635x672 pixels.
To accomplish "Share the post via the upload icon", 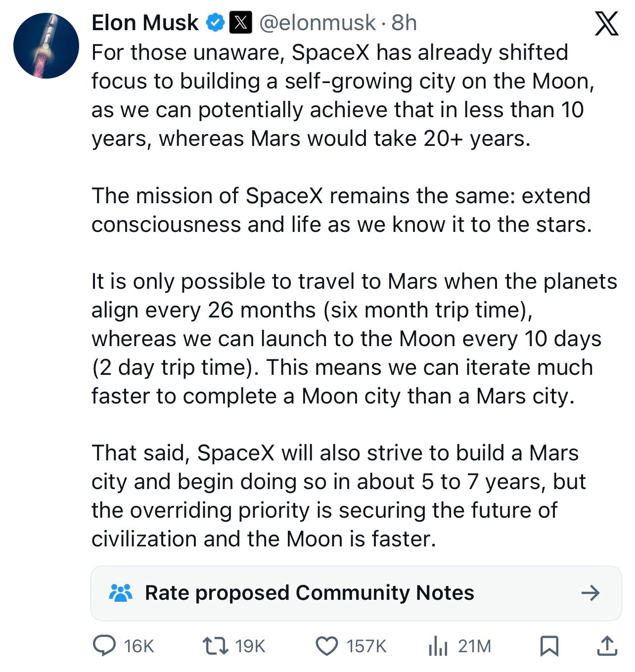I will (x=607, y=646).
